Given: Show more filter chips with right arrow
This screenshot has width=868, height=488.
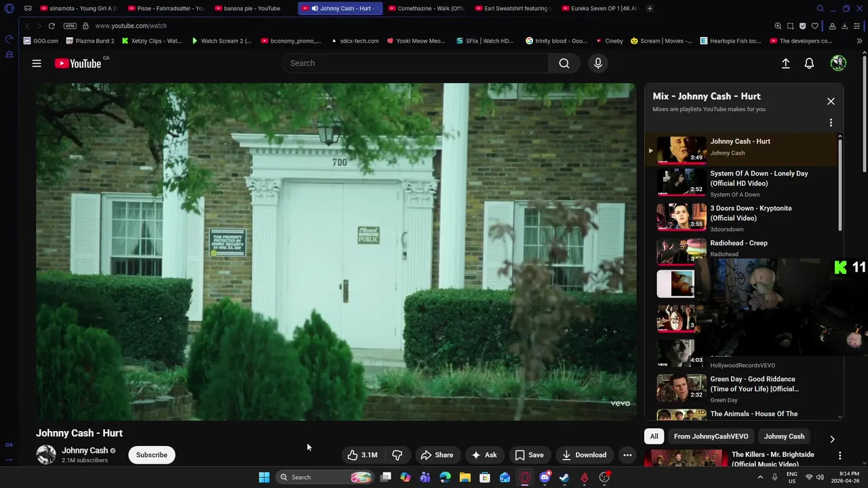Looking at the screenshot, I should click(x=832, y=439).
